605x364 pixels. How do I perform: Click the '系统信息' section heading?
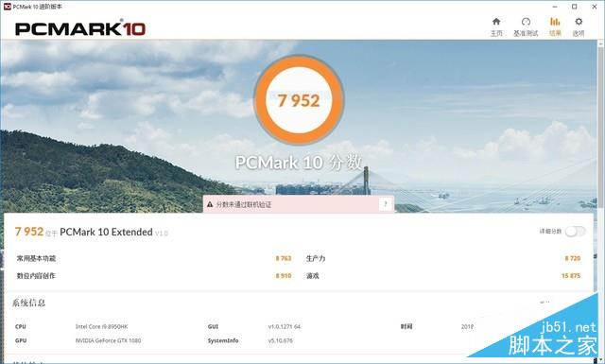[28, 303]
